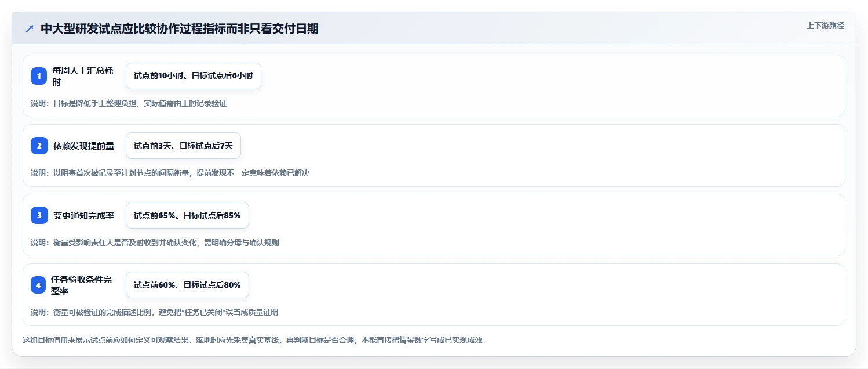Click the 试点前65%、目标试点后85% chip

(x=187, y=215)
